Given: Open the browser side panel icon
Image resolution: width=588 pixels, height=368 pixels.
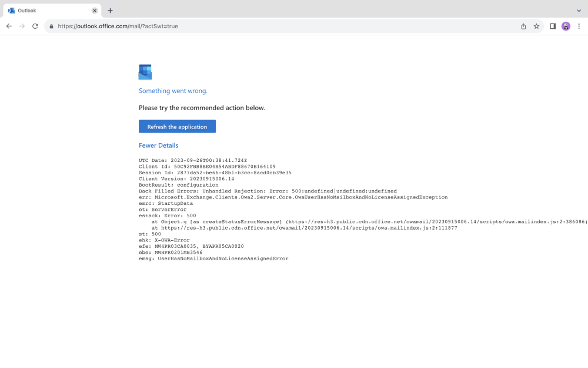Looking at the screenshot, I should click(x=553, y=26).
